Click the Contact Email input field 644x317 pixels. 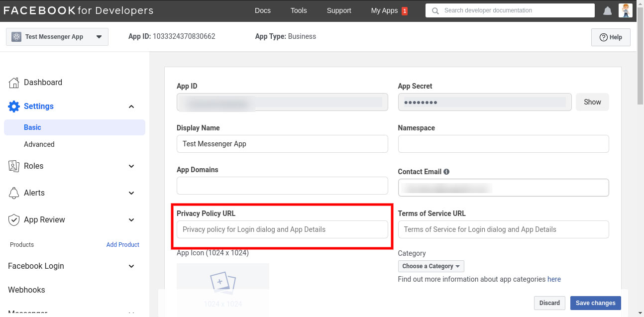click(x=504, y=188)
